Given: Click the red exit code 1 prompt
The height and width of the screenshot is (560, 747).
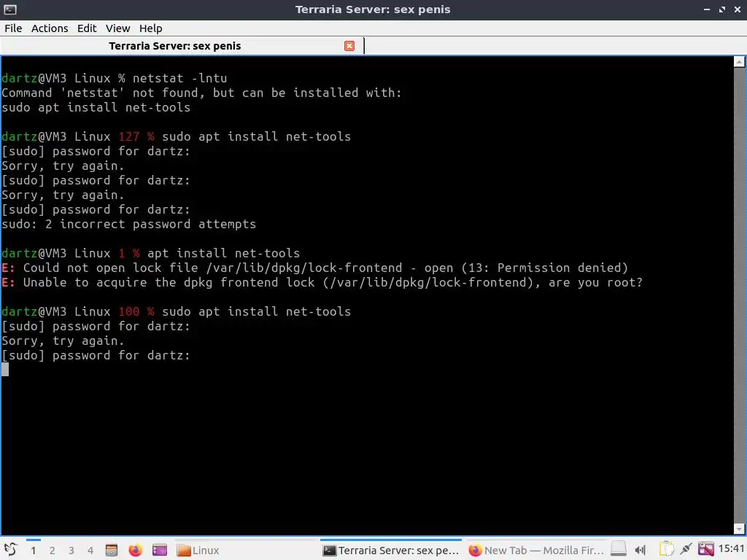Looking at the screenshot, I should point(129,253).
